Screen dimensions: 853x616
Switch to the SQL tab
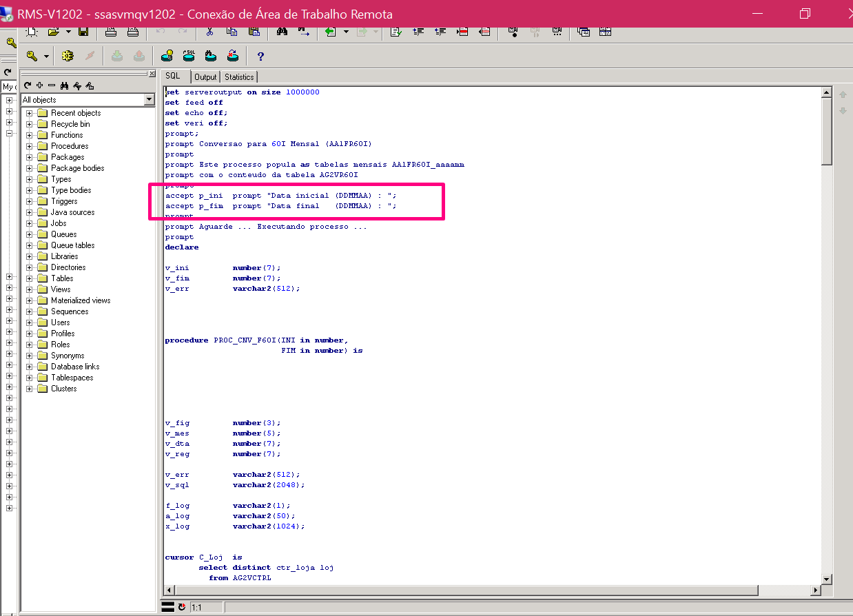pyautogui.click(x=172, y=76)
